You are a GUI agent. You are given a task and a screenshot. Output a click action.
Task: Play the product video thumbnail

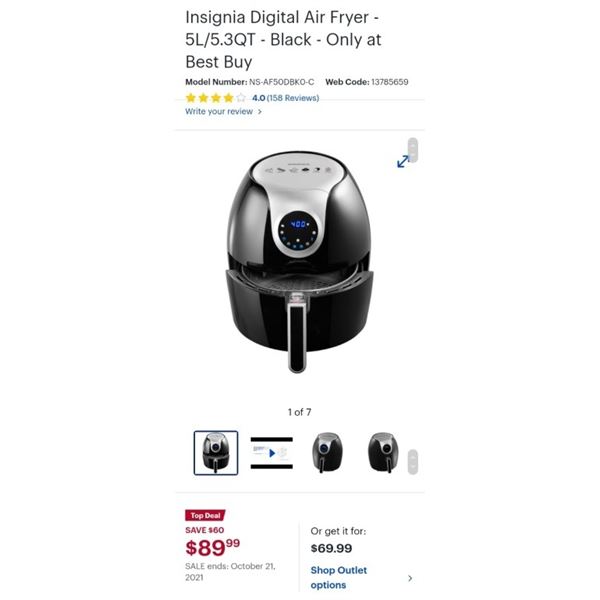click(x=272, y=453)
